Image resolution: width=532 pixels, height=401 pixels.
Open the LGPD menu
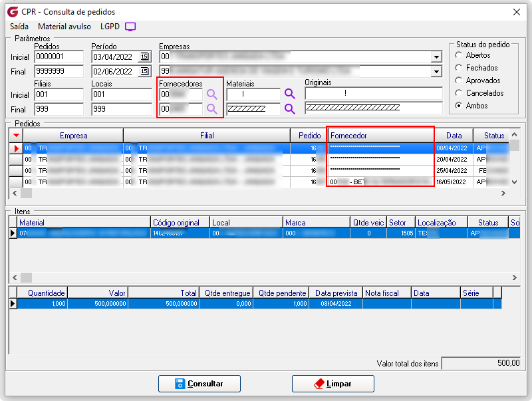[x=110, y=27]
